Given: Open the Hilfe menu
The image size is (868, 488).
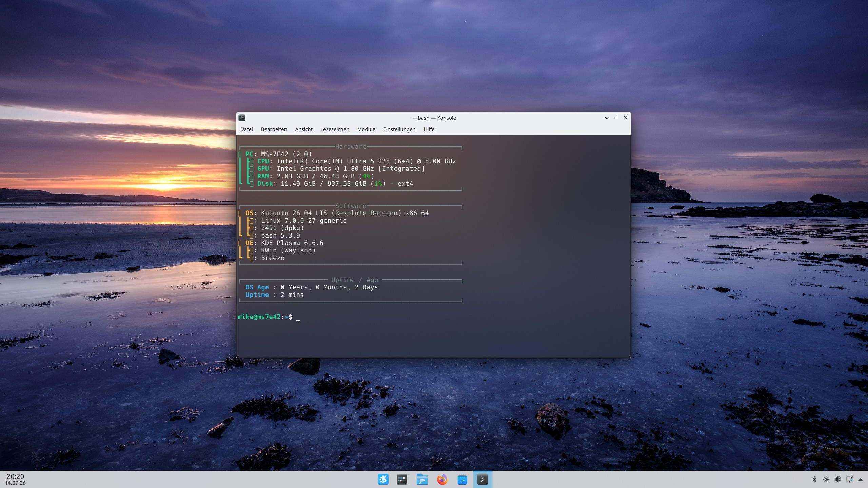Looking at the screenshot, I should click(x=429, y=129).
